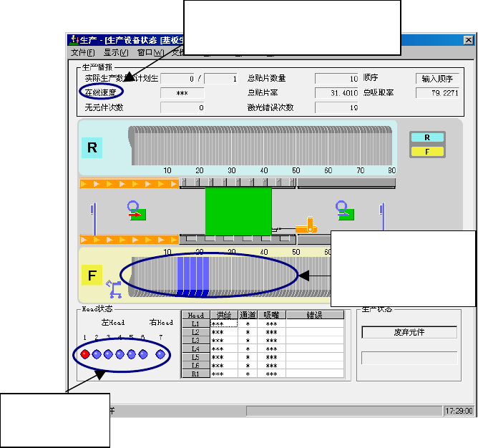The width and height of the screenshot is (478, 448).
Task: Click the 总贴片率 value 31.4010
Action: [336, 93]
